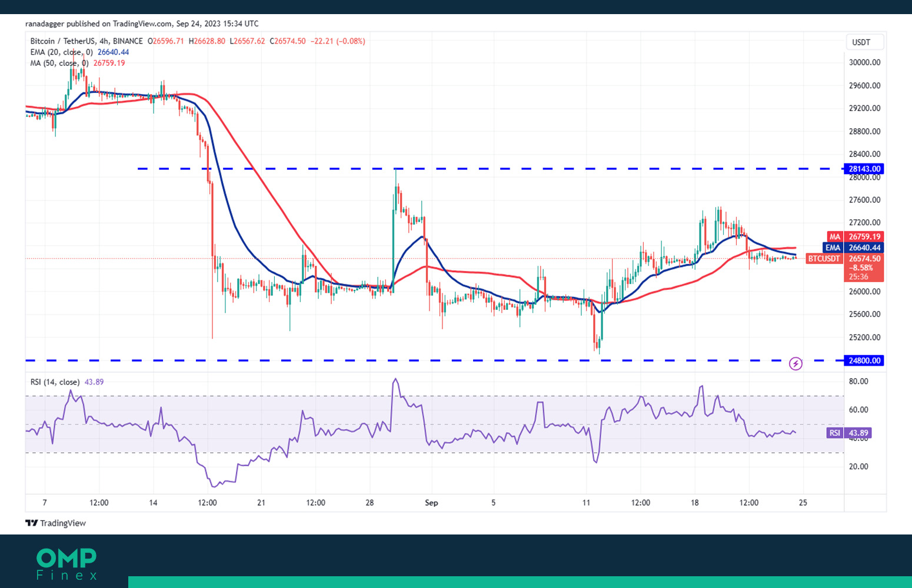Click the OMP Finex logo
The width and height of the screenshot is (912, 588).
pyautogui.click(x=66, y=564)
